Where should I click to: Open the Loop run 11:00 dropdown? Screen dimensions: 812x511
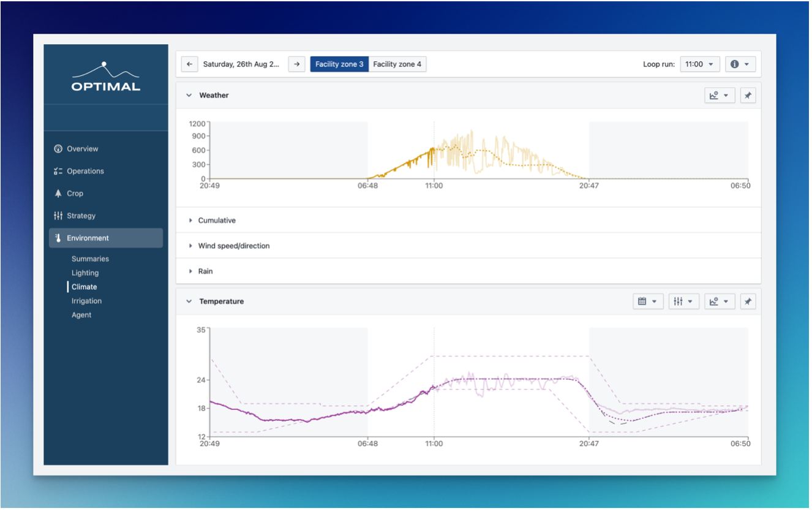coord(699,64)
